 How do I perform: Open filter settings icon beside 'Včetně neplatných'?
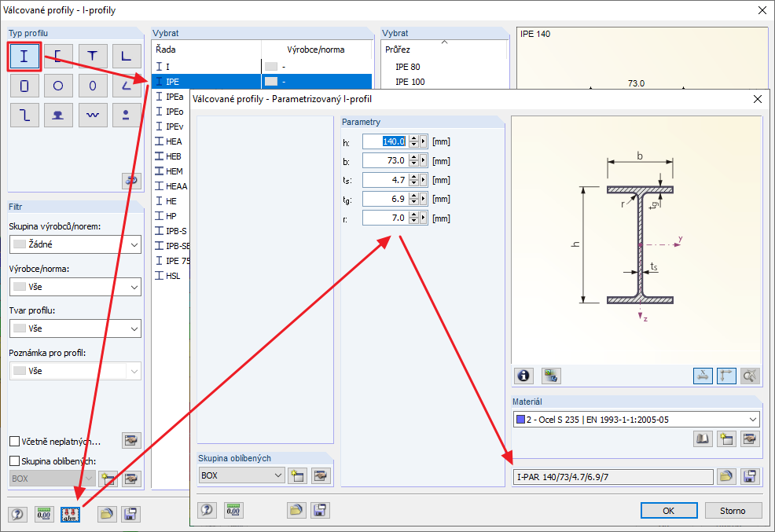[x=131, y=440]
